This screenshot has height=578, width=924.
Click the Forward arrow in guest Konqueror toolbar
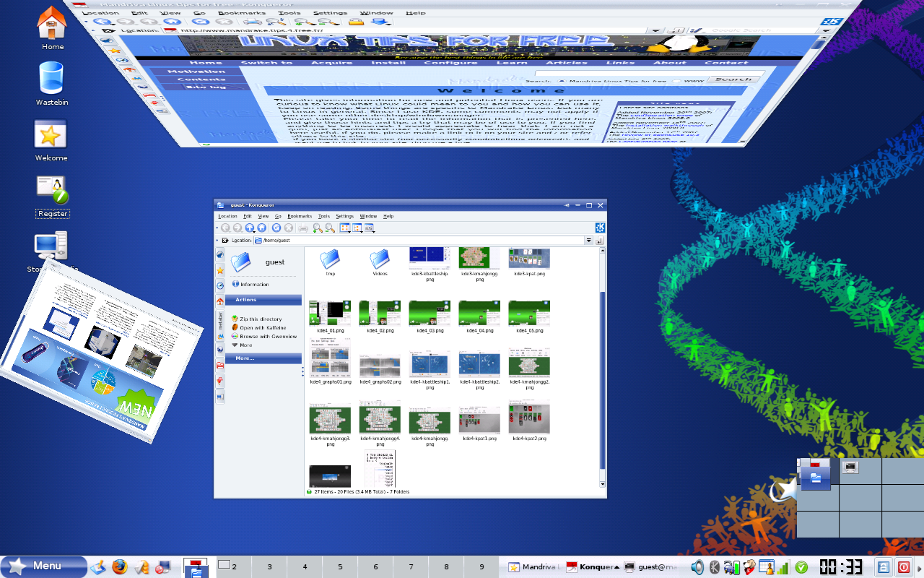237,228
